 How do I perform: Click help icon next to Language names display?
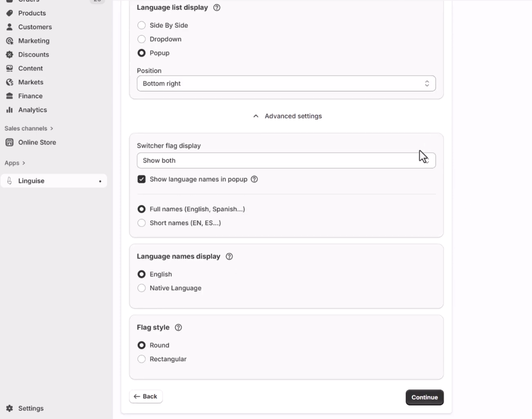(229, 257)
